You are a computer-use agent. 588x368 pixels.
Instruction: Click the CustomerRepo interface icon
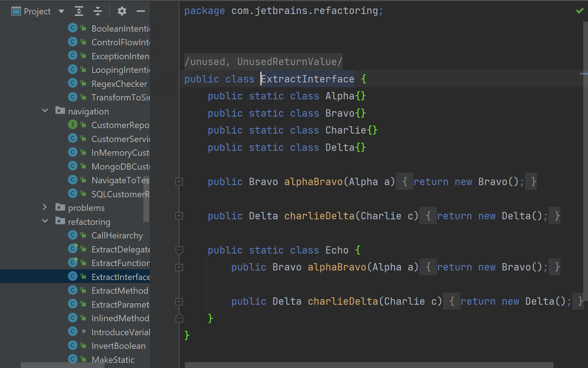click(73, 125)
